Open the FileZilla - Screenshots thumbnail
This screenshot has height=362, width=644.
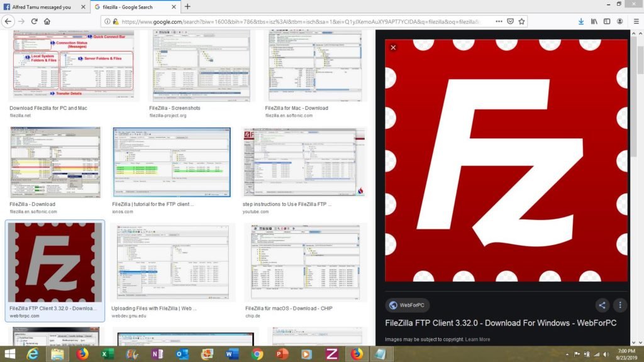[201, 65]
